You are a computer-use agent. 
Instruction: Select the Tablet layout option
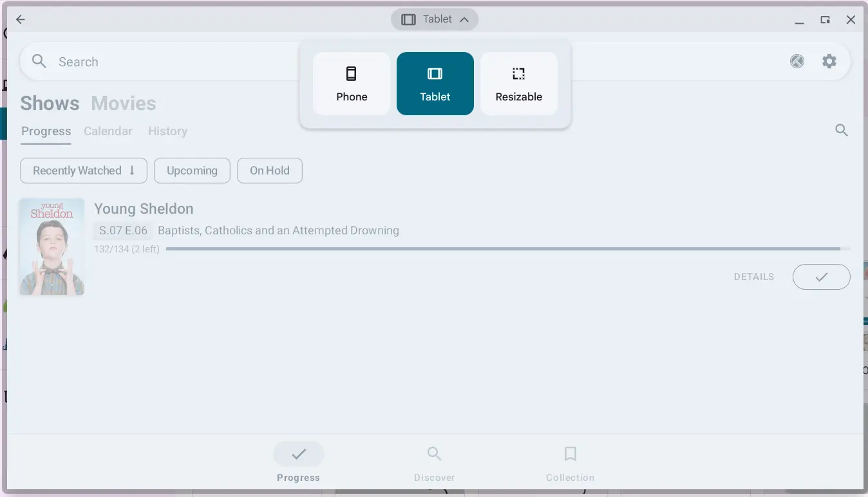[x=435, y=84]
